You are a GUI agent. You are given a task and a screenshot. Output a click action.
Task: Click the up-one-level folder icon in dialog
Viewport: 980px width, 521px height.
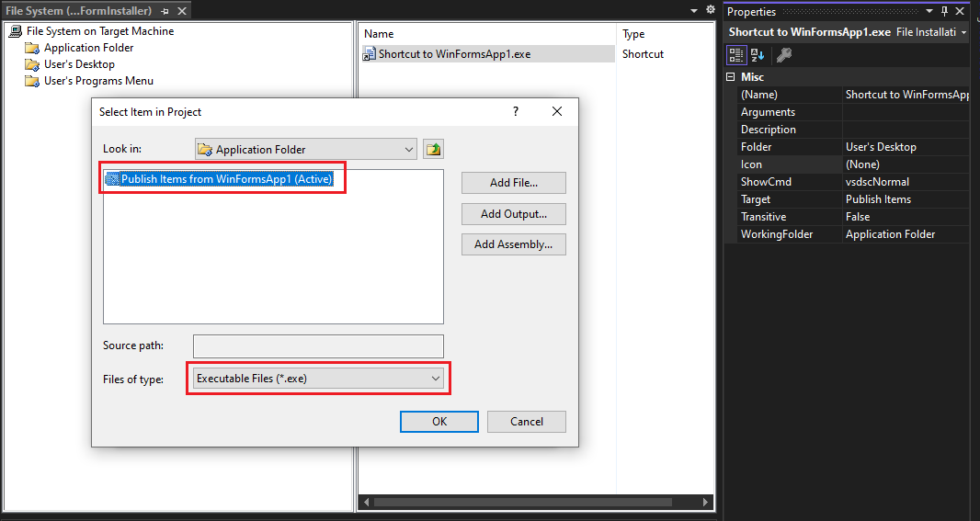coord(433,149)
